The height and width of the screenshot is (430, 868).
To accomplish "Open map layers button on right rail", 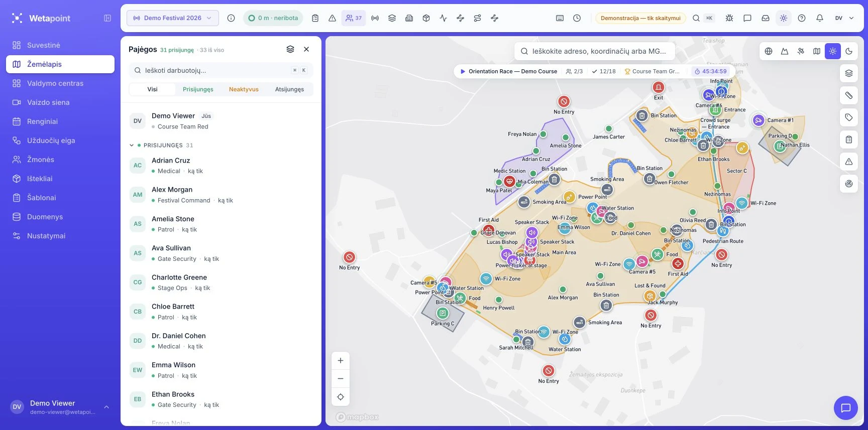I will 849,73.
